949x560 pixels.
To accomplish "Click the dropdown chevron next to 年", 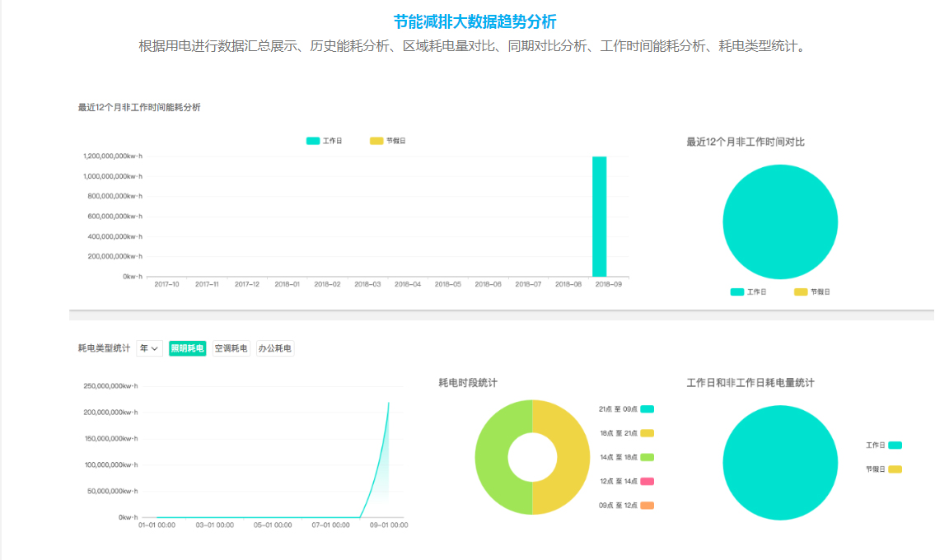I will pos(155,349).
